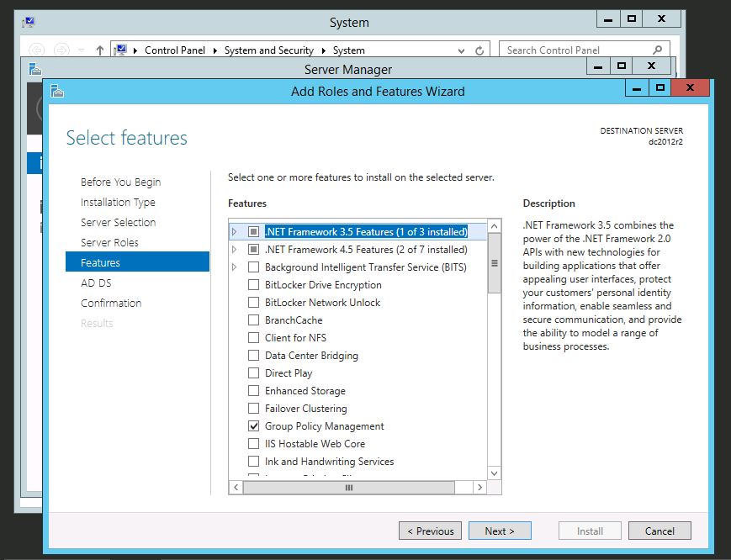Click the System breadcrumb in address bar
Viewport: 731px width, 560px height.
[x=349, y=50]
